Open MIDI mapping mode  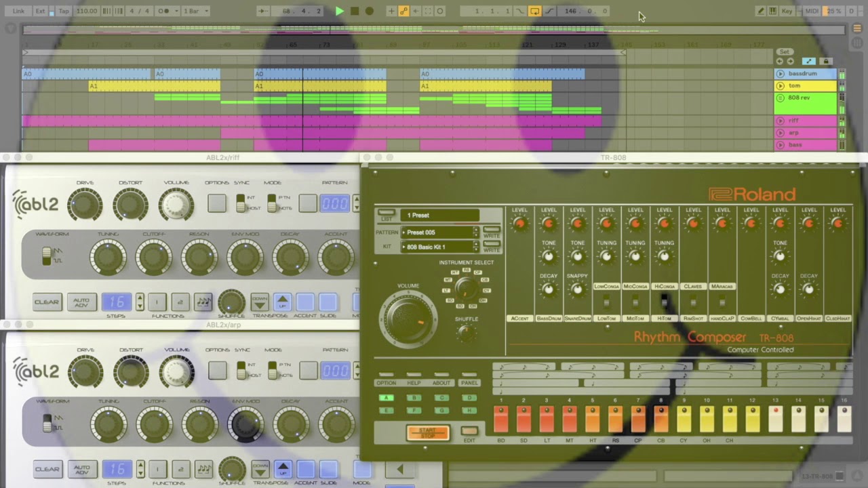[812, 11]
